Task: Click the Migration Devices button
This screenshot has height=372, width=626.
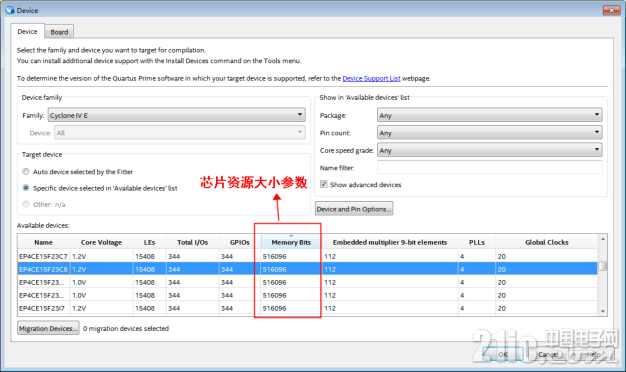Action: point(48,328)
